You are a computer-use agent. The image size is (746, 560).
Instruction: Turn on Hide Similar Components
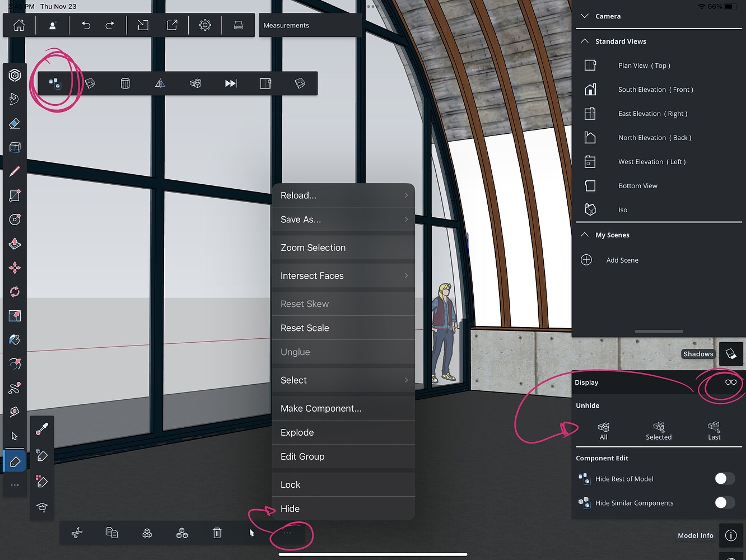[724, 503]
